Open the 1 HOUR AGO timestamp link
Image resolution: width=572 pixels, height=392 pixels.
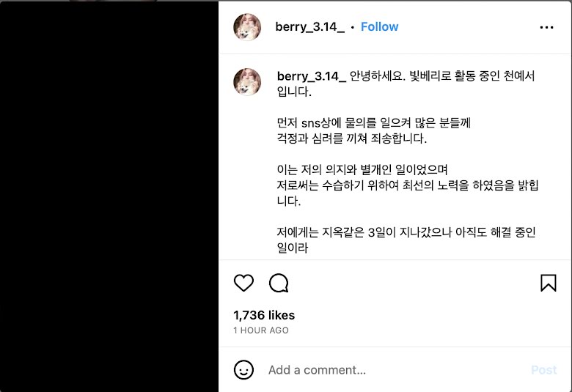261,330
